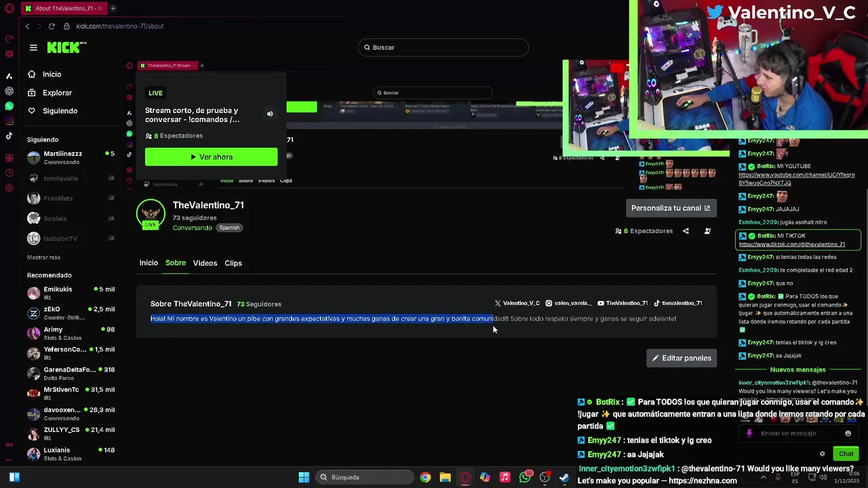Open the Instagram valen_varela social link
Image resolution: width=868 pixels, height=488 pixels.
tap(569, 304)
